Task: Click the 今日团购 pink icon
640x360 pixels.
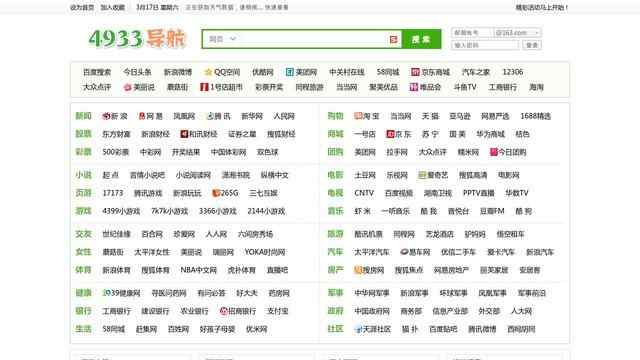Action: tap(494, 152)
